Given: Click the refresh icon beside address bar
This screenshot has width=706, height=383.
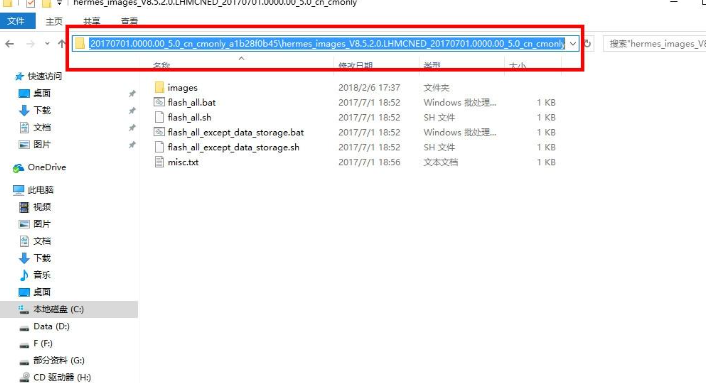Looking at the screenshot, I should pyautogui.click(x=587, y=44).
